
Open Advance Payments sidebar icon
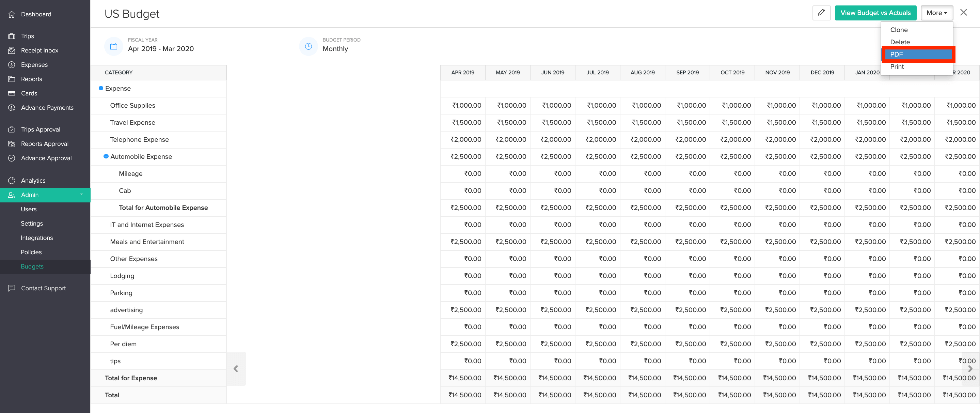[12, 108]
